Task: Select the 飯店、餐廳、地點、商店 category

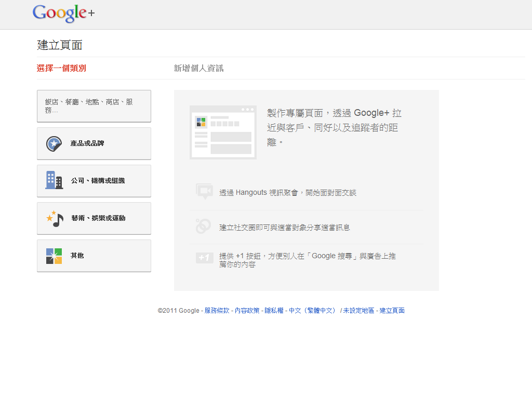Action: [94, 106]
